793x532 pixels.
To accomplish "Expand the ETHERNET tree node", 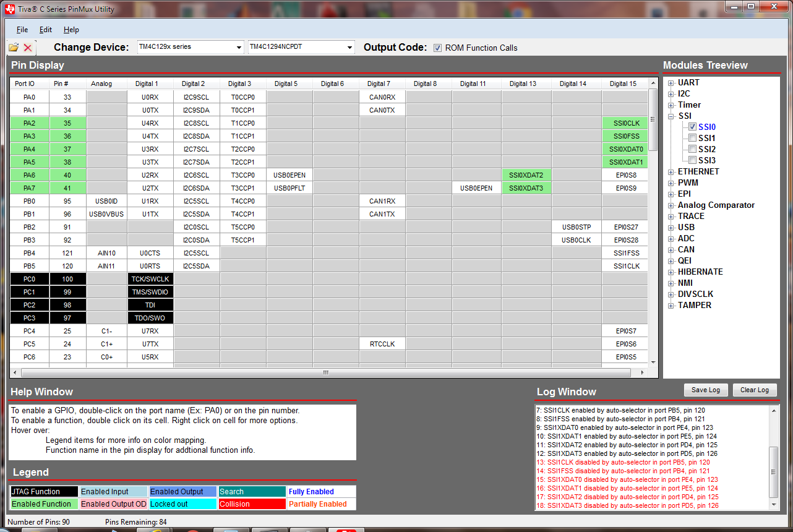I will pyautogui.click(x=671, y=171).
